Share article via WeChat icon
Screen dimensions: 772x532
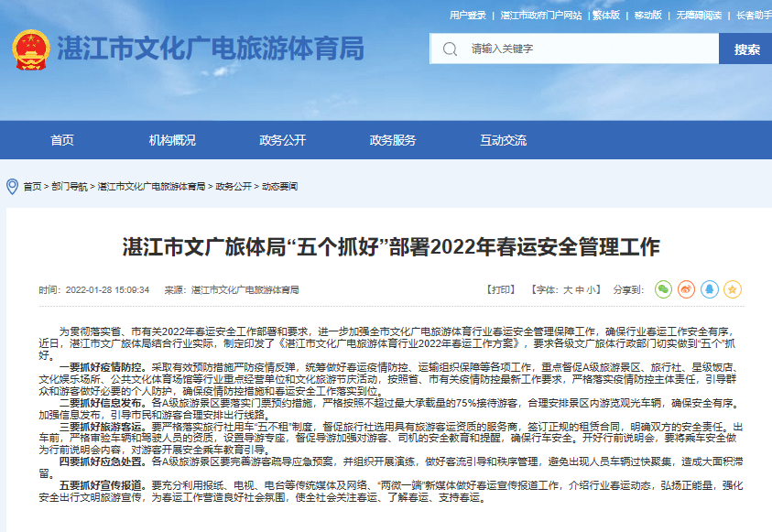[663, 289]
